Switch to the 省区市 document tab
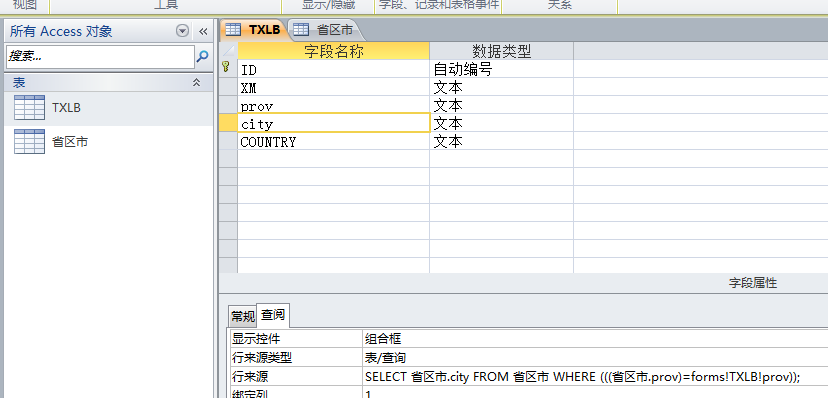Screen dimensions: 828x398 (325, 30)
